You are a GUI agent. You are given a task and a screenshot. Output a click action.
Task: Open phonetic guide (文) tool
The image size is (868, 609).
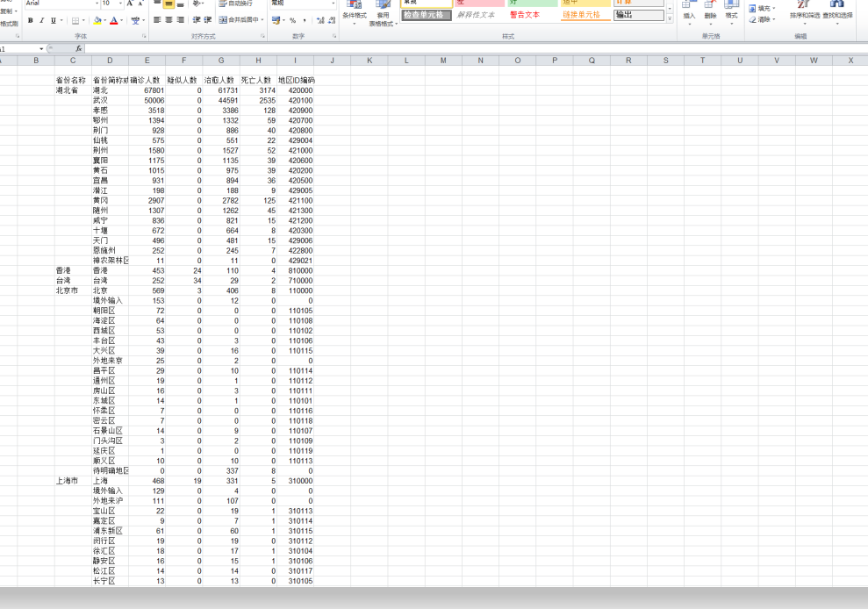(136, 20)
